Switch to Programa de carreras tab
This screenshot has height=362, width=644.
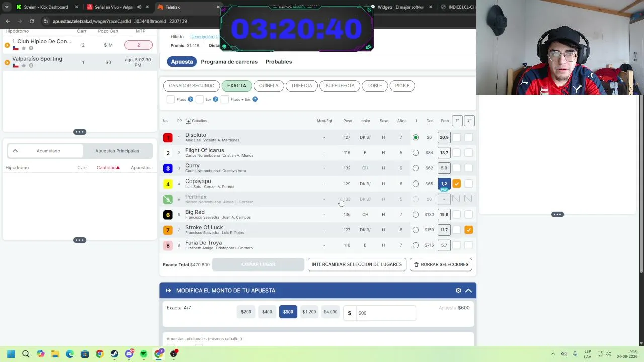(x=229, y=62)
